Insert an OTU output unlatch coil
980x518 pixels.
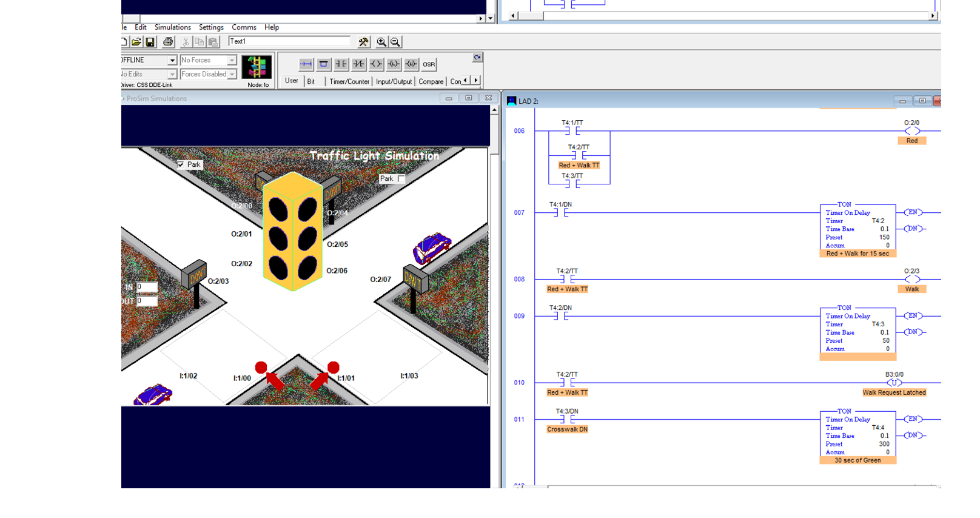coord(412,64)
